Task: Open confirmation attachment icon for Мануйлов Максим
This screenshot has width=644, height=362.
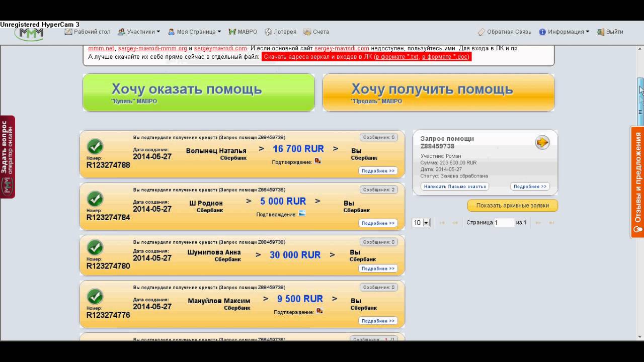Action: (x=319, y=311)
